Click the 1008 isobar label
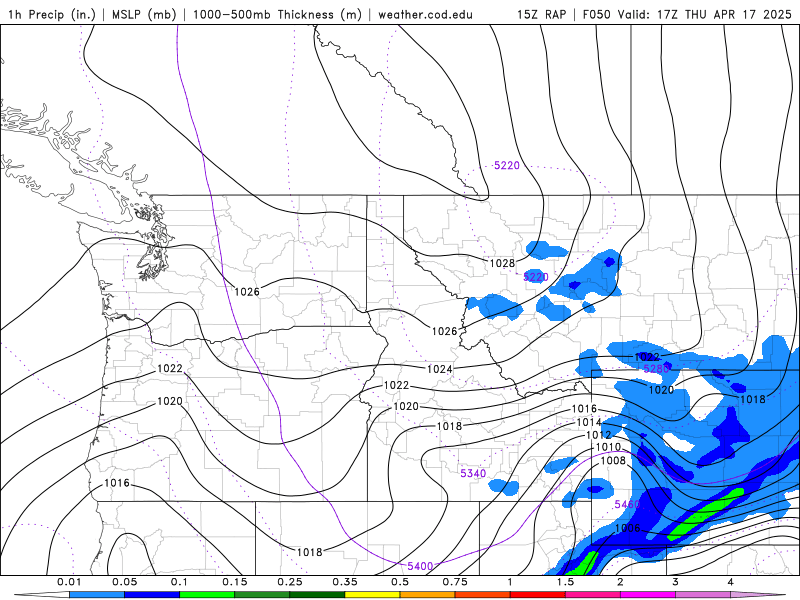800x600 pixels. click(613, 460)
